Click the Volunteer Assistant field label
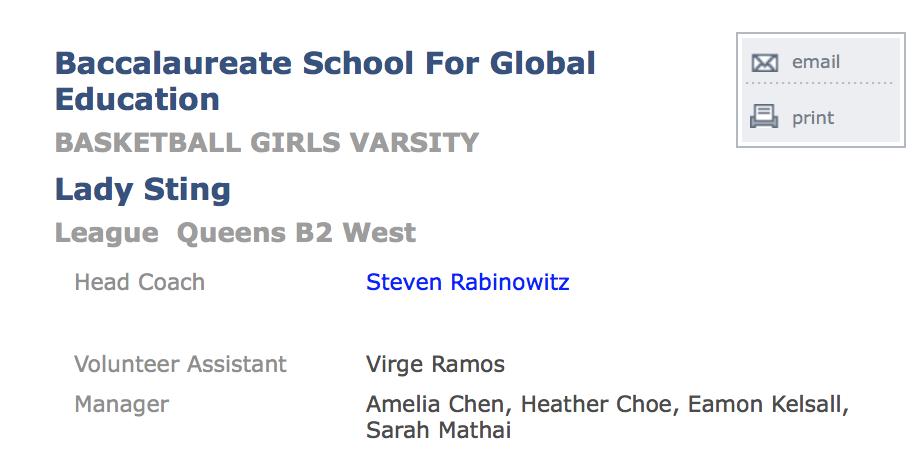This screenshot has width=914, height=456. point(181,364)
